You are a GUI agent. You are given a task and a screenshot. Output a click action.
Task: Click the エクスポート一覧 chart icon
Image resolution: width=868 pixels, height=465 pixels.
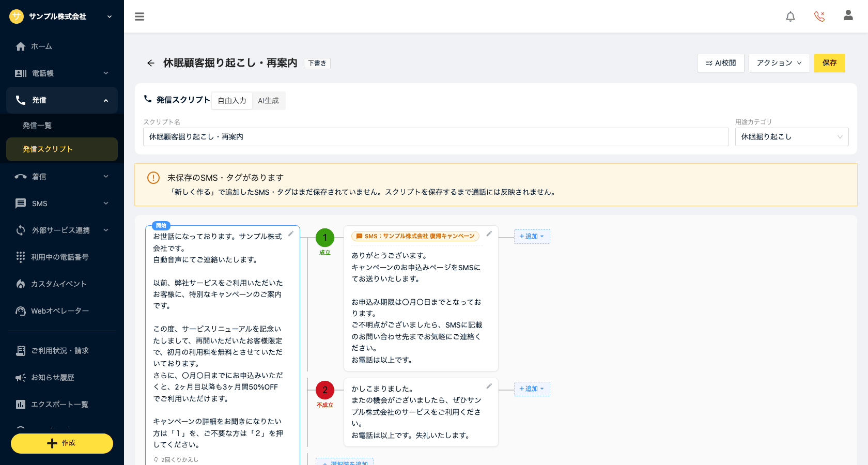pos(21,405)
